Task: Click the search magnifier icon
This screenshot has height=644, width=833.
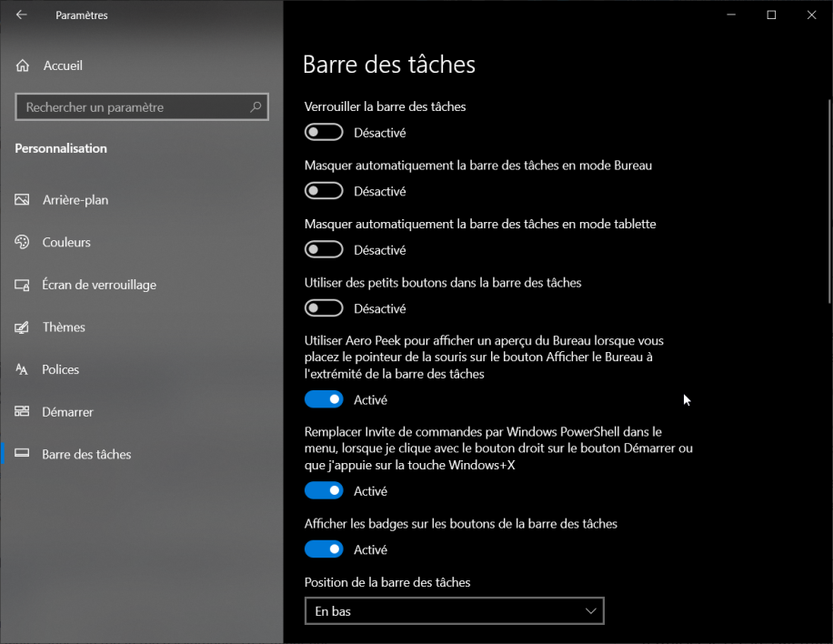Action: click(x=256, y=107)
